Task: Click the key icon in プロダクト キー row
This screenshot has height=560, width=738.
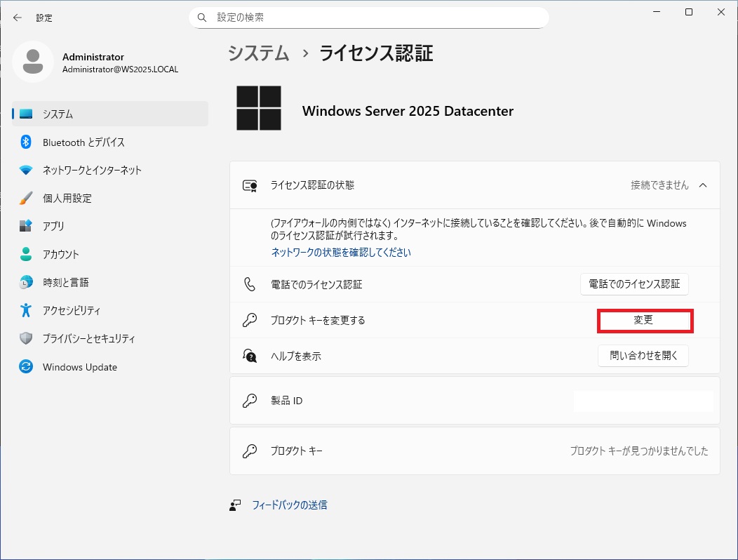Action: pos(250,451)
